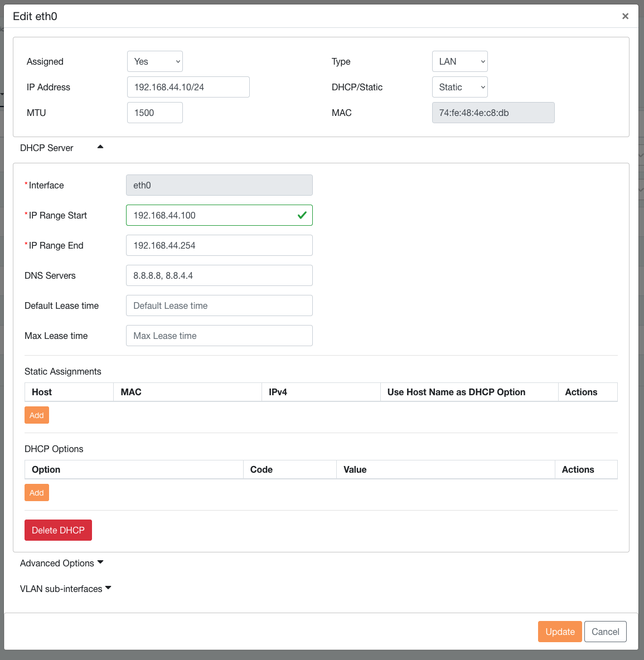Click the read-only MAC address field
Image resolution: width=644 pixels, height=660 pixels.
coord(493,113)
